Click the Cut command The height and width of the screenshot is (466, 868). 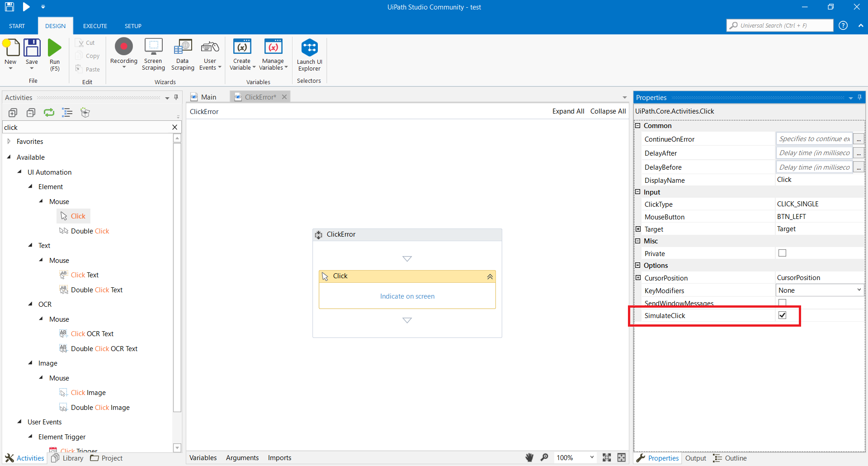[x=85, y=43]
